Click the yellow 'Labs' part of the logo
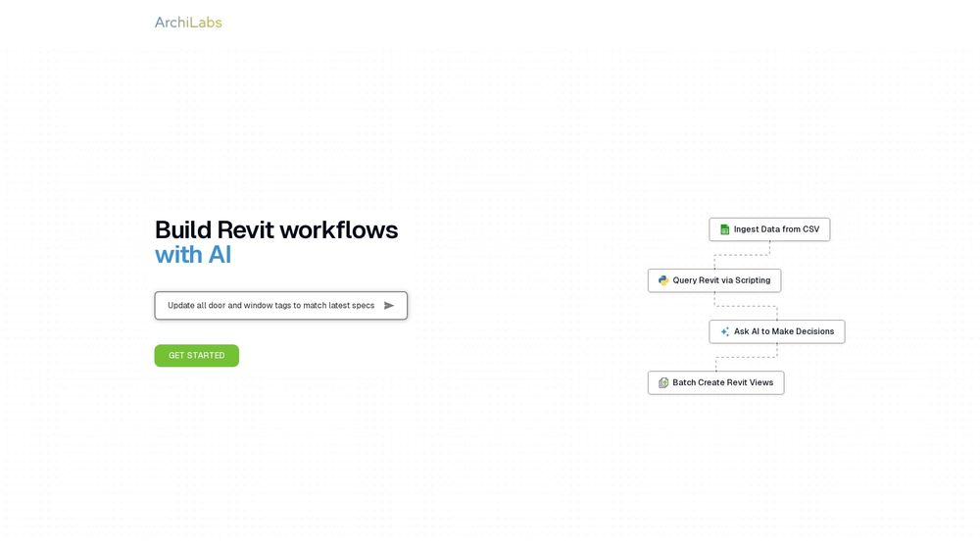This screenshot has height=552, width=980. (x=206, y=23)
